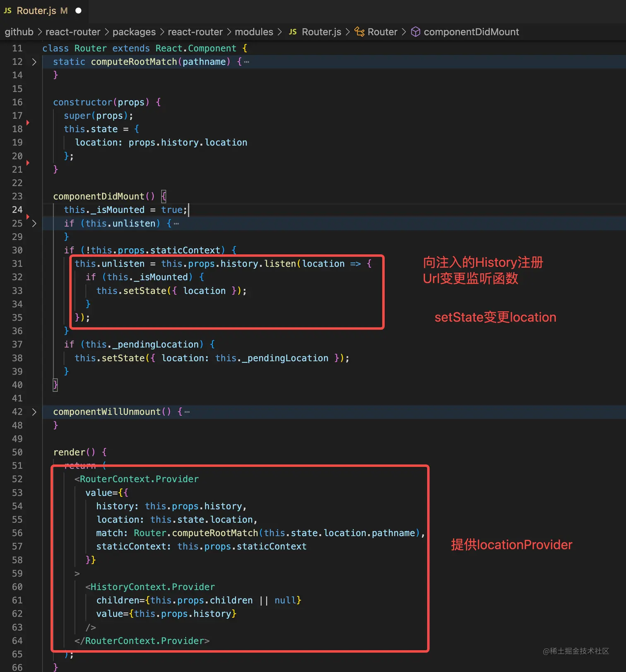Click 'this.state = {' on line 18
Screen dimensions: 626x672
(x=101, y=129)
